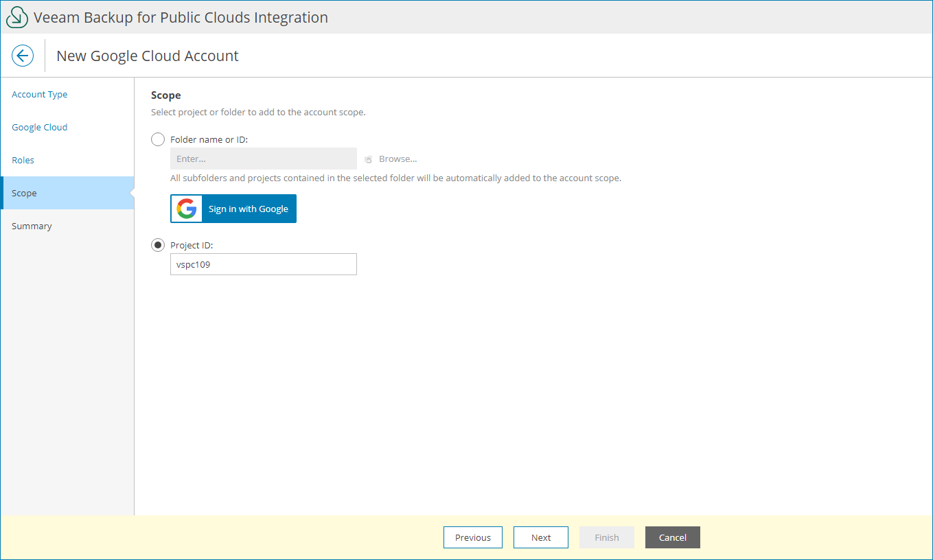
Task: Select the Folder name or ID option
Action: click(158, 139)
